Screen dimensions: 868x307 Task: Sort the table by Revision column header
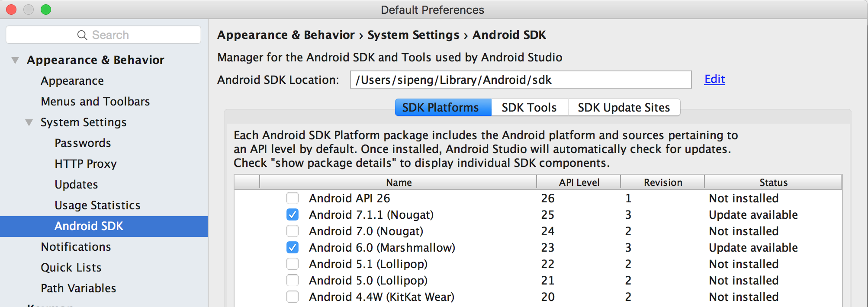663,182
